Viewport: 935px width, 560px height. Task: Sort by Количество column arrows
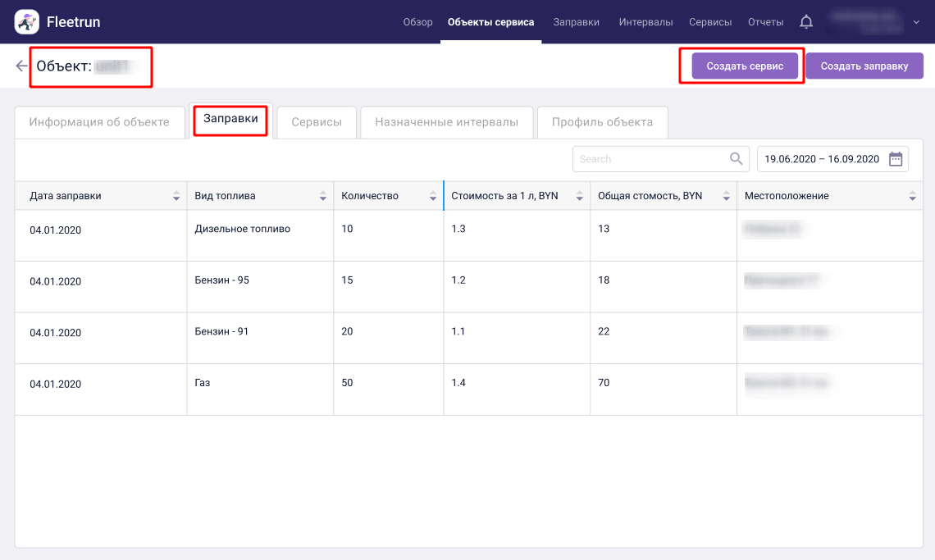(433, 196)
